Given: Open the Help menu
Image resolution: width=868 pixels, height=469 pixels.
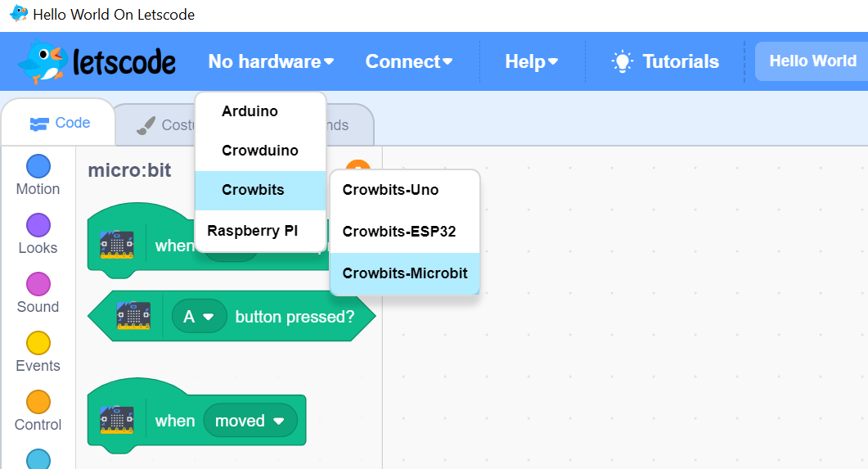Looking at the screenshot, I should [531, 61].
